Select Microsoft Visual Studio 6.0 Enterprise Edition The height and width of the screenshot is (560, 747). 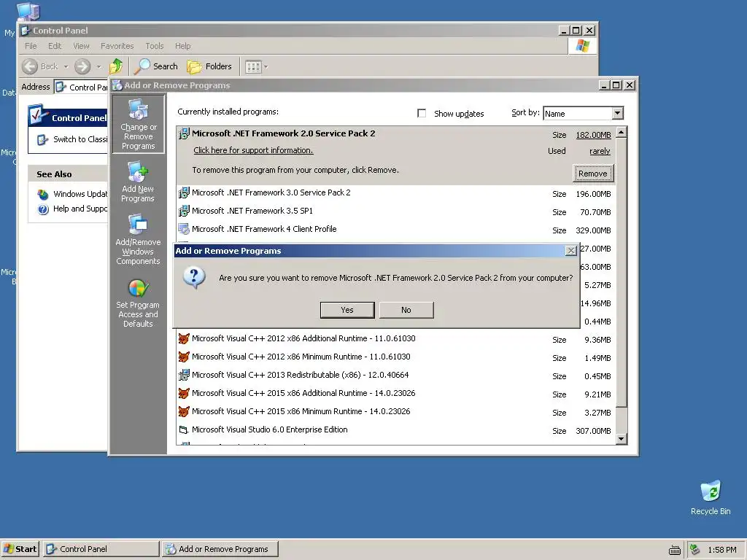(x=396, y=430)
